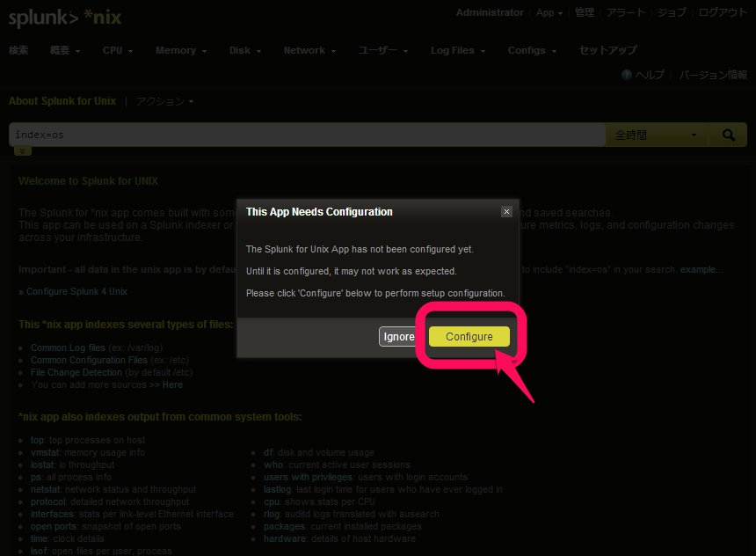Open the Disk dropdown menu

click(245, 50)
